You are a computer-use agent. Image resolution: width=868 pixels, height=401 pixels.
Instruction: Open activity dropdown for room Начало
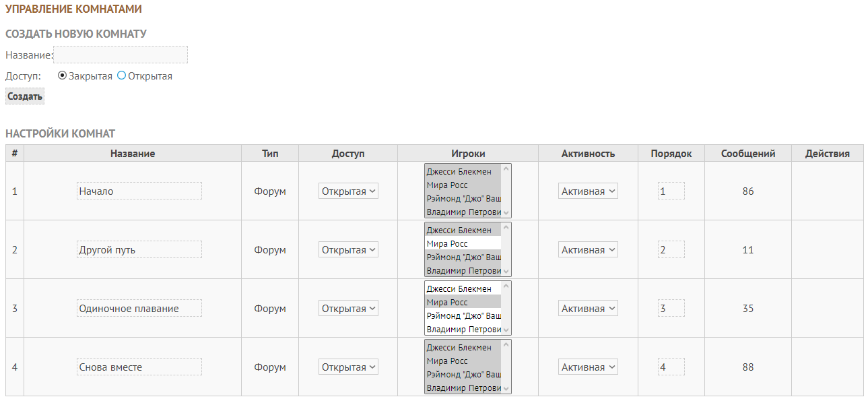click(588, 191)
